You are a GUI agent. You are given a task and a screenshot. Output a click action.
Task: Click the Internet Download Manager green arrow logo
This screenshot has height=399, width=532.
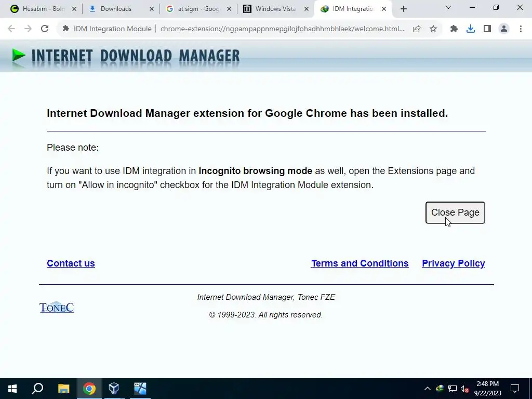[x=19, y=56]
